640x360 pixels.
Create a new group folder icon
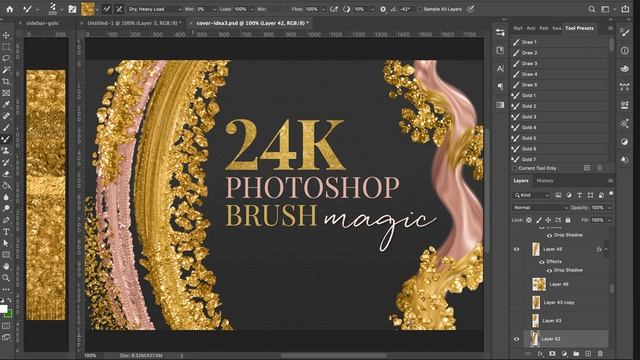pos(576,353)
